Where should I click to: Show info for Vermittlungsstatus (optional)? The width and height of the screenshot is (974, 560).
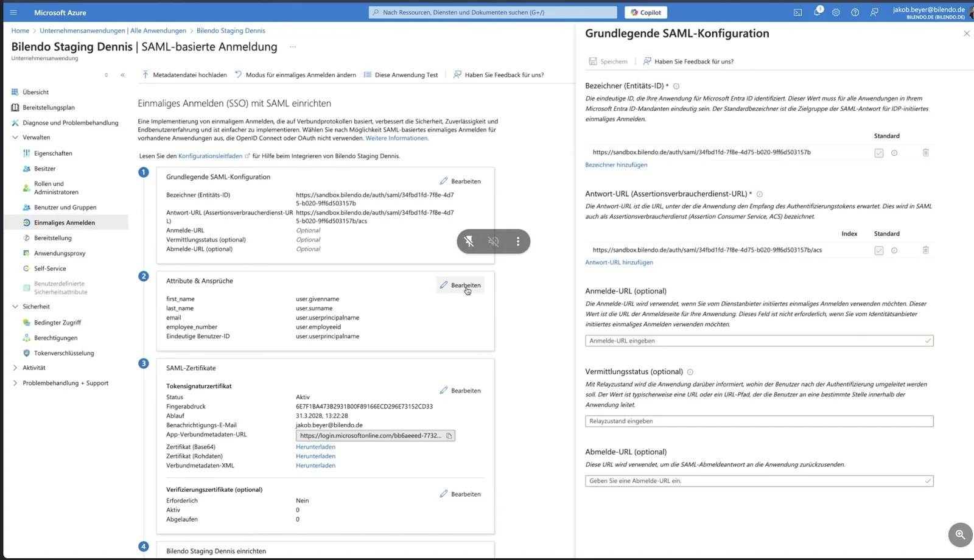[x=690, y=372]
